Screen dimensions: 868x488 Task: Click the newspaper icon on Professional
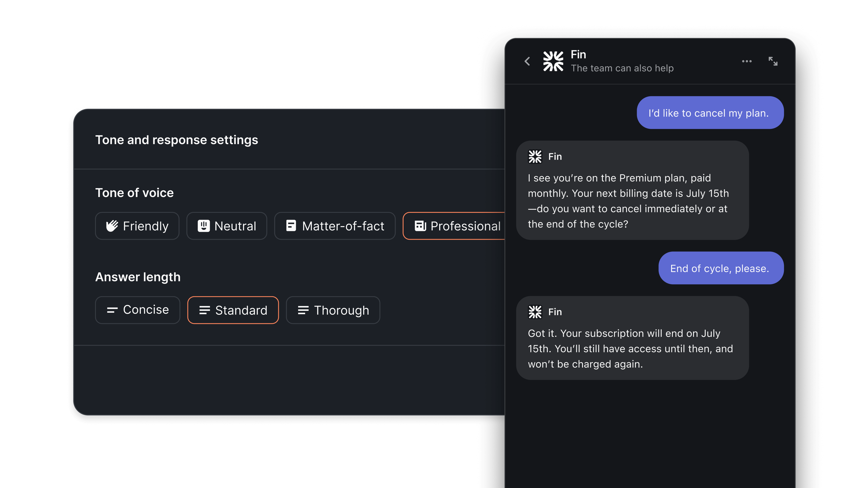(x=420, y=226)
